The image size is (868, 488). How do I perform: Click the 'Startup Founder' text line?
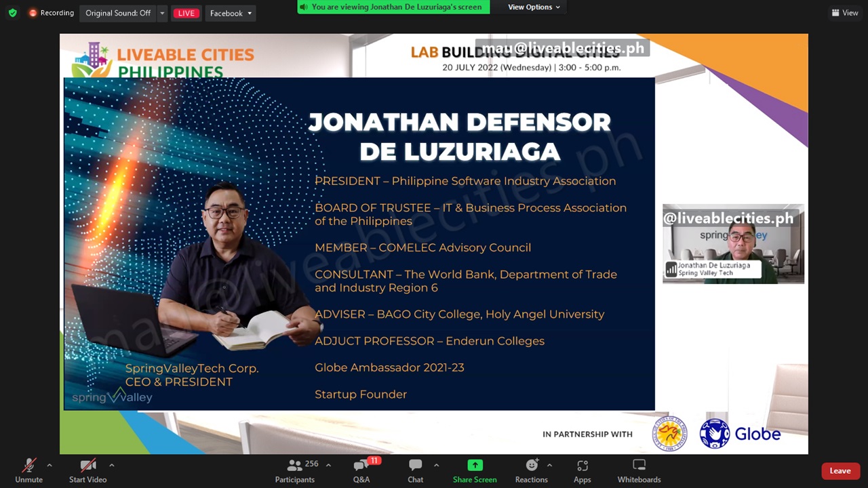pos(361,394)
